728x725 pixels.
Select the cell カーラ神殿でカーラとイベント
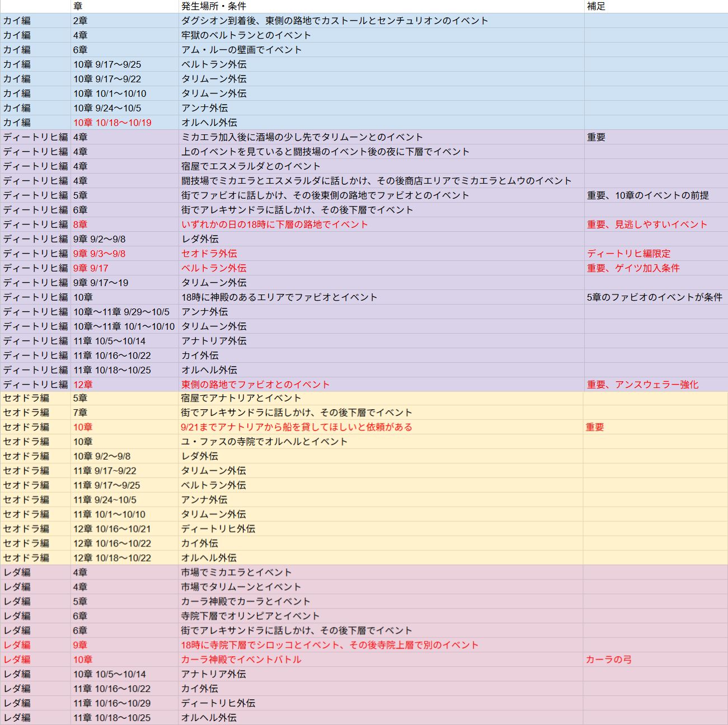tap(381, 601)
